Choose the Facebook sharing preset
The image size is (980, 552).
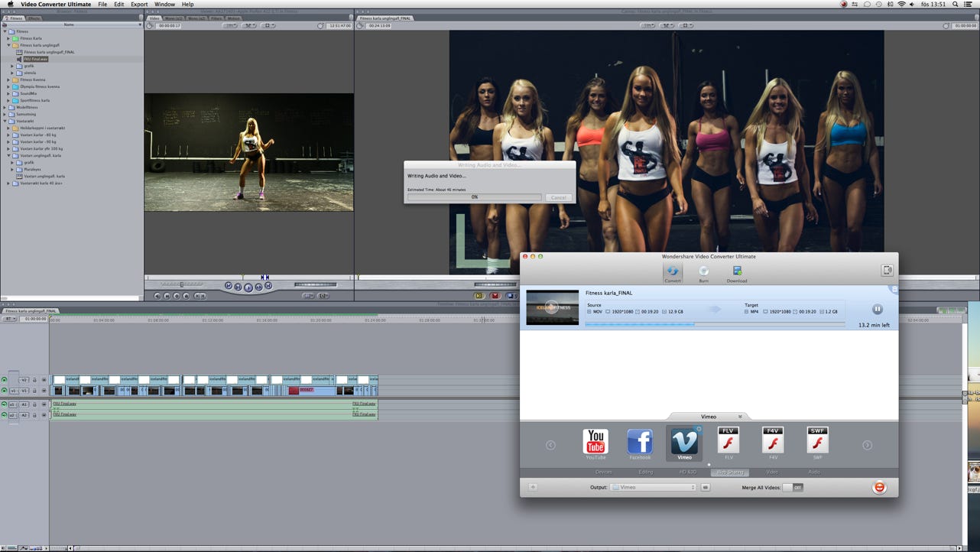(x=640, y=443)
